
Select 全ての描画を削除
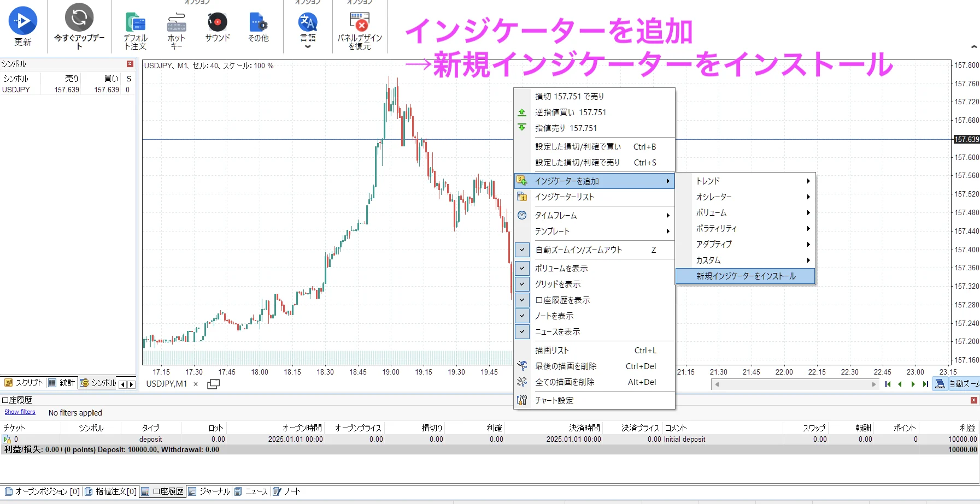595,382
